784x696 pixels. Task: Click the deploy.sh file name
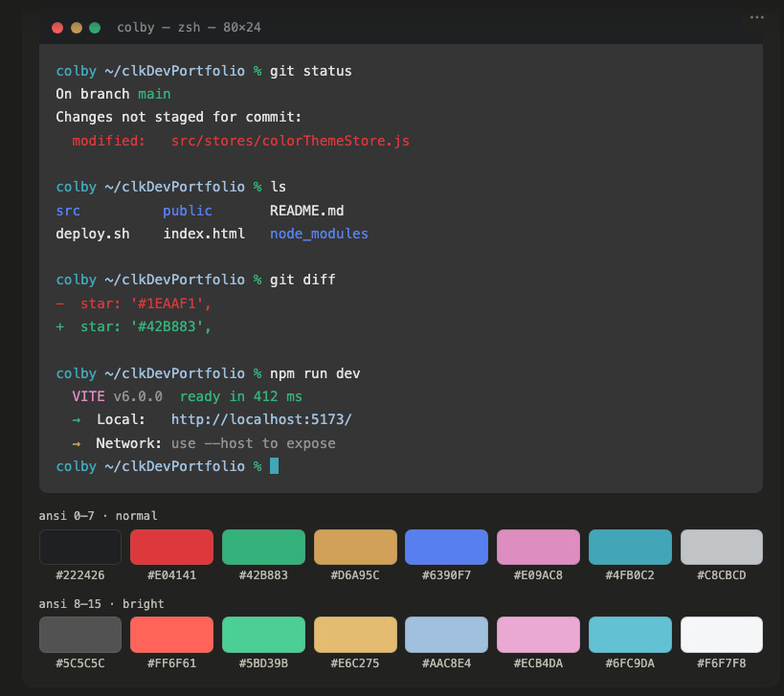[x=93, y=234]
